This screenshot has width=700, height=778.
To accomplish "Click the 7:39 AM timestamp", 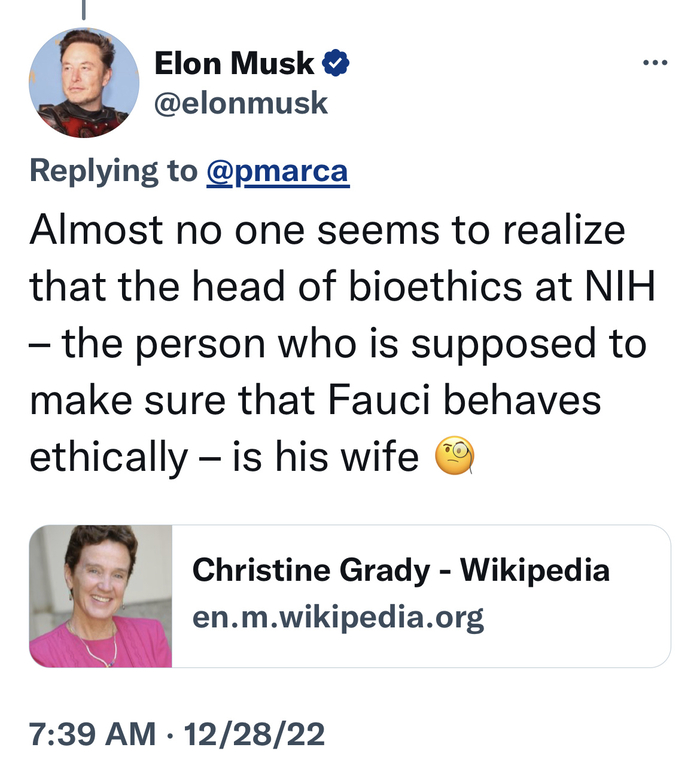I will tap(93, 735).
